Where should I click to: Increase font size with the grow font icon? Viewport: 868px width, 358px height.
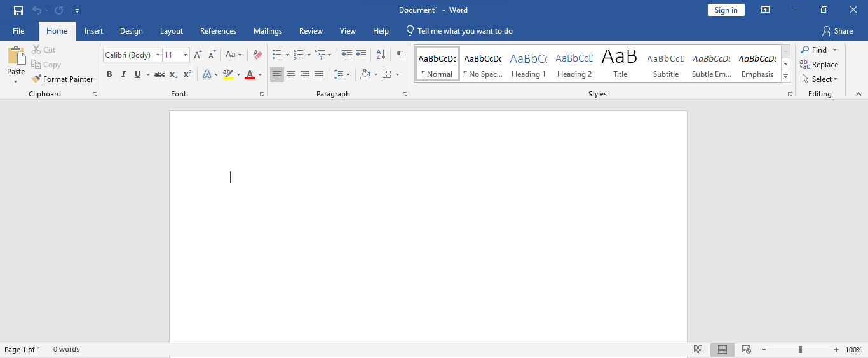pyautogui.click(x=198, y=55)
